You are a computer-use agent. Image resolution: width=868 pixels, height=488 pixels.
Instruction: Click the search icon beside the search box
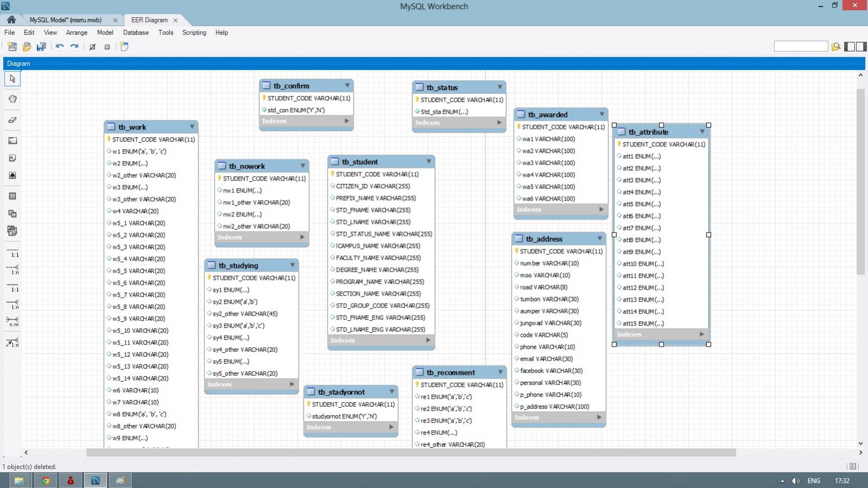coord(836,47)
